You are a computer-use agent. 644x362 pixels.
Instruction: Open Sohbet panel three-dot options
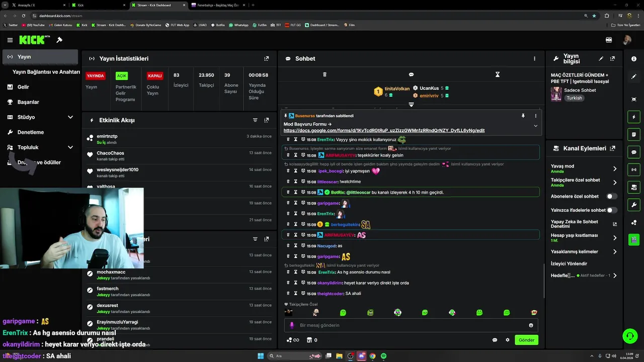pos(534,58)
